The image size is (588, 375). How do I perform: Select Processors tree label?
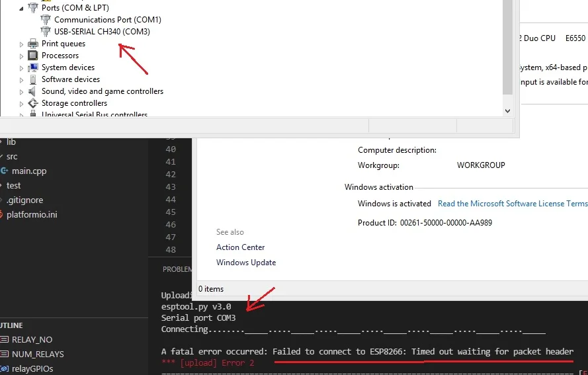(60, 56)
